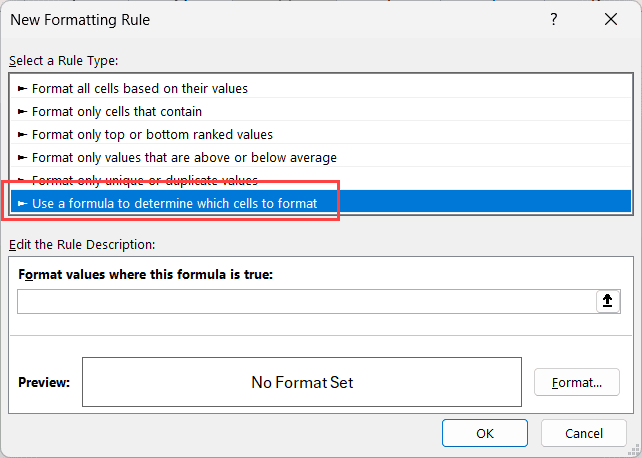Choose 'Format only unique or duplicate values'
This screenshot has width=642, height=458.
click(x=145, y=180)
